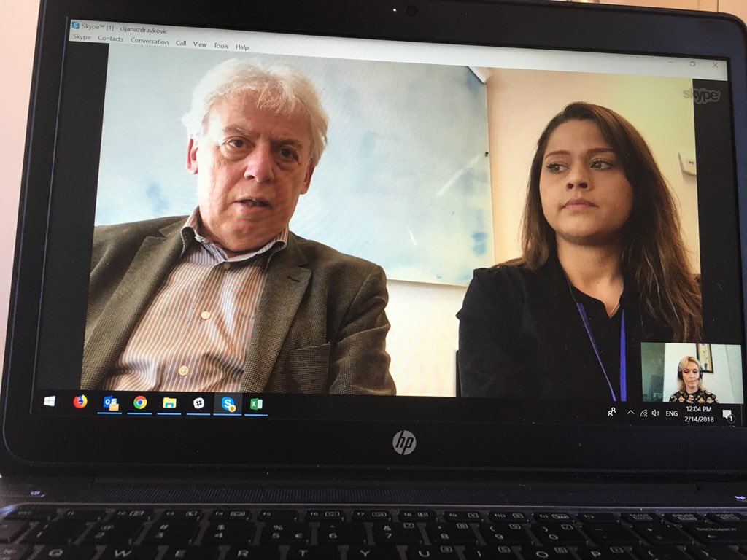Open the Tools menu
This screenshot has height=560, width=747.
pyautogui.click(x=221, y=46)
